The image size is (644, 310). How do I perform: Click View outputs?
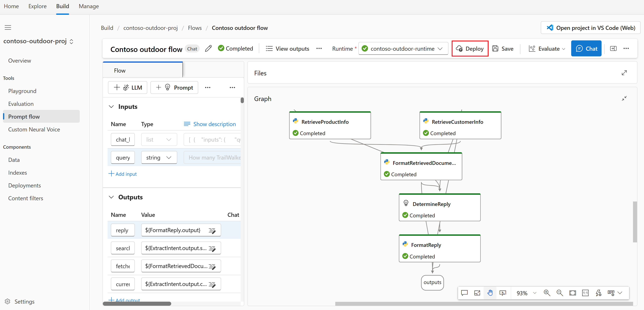288,49
